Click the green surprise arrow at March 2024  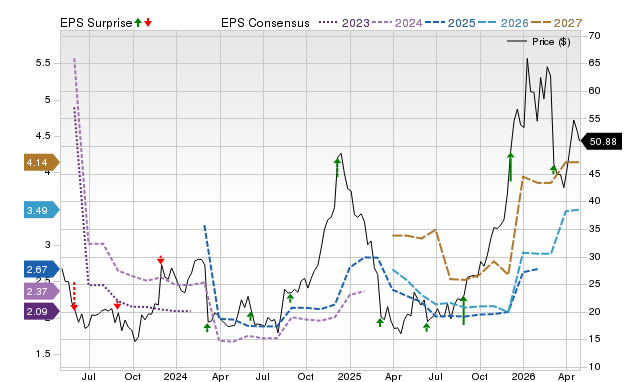(207, 327)
